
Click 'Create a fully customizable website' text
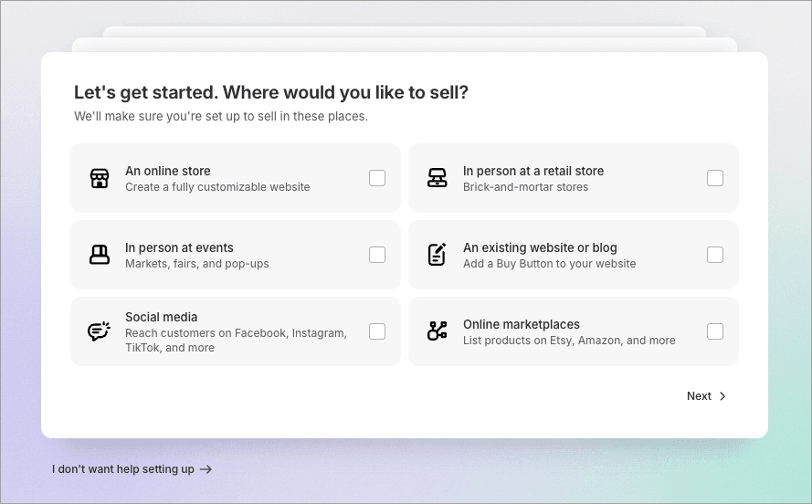coord(217,187)
